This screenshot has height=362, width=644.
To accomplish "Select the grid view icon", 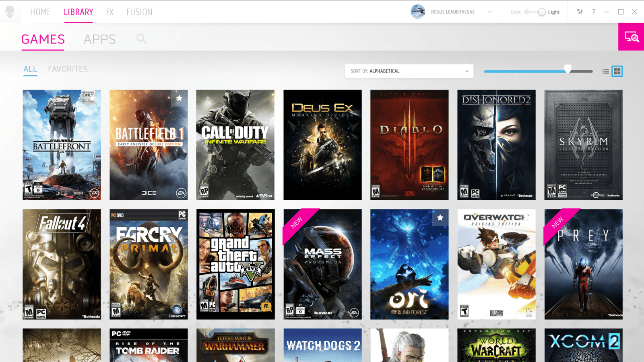I will (x=619, y=71).
